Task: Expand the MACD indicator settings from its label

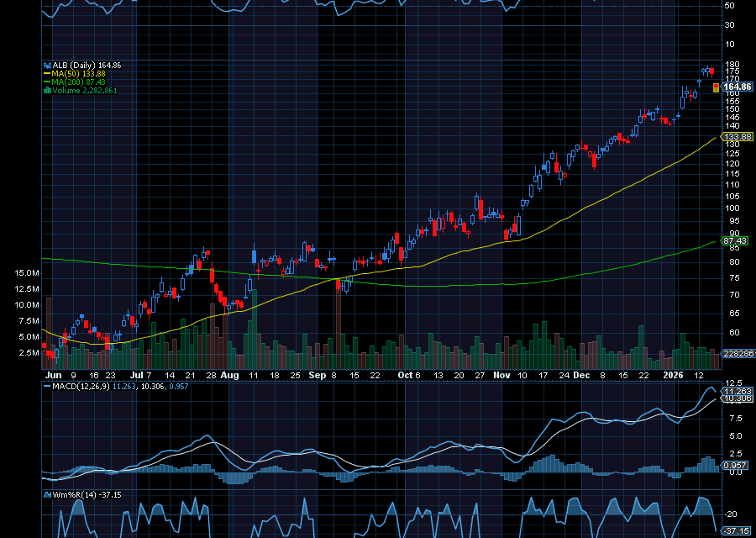Action: [x=81, y=386]
